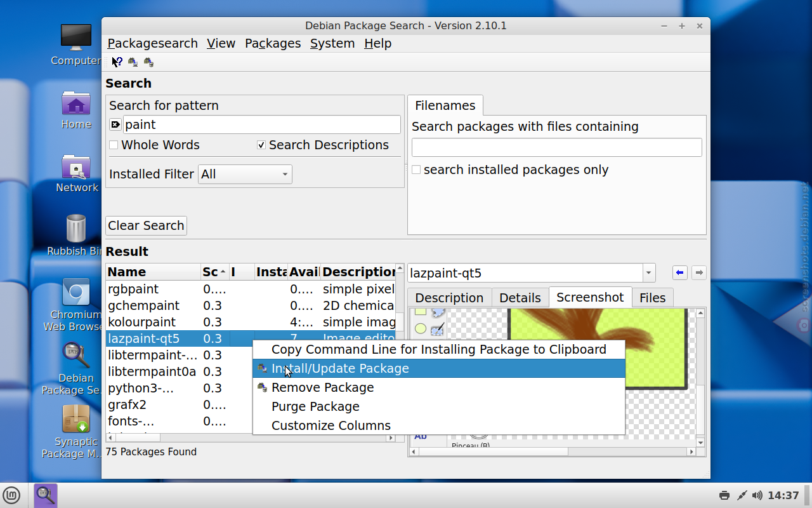Expand the lazpaint-qt5 package combo box
The height and width of the screenshot is (508, 812).
(x=648, y=273)
